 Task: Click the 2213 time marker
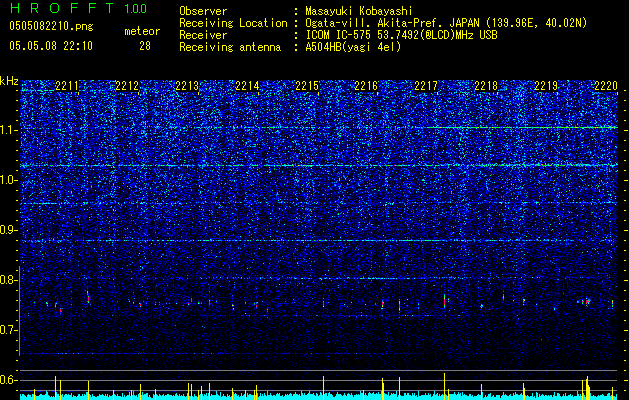187,86
